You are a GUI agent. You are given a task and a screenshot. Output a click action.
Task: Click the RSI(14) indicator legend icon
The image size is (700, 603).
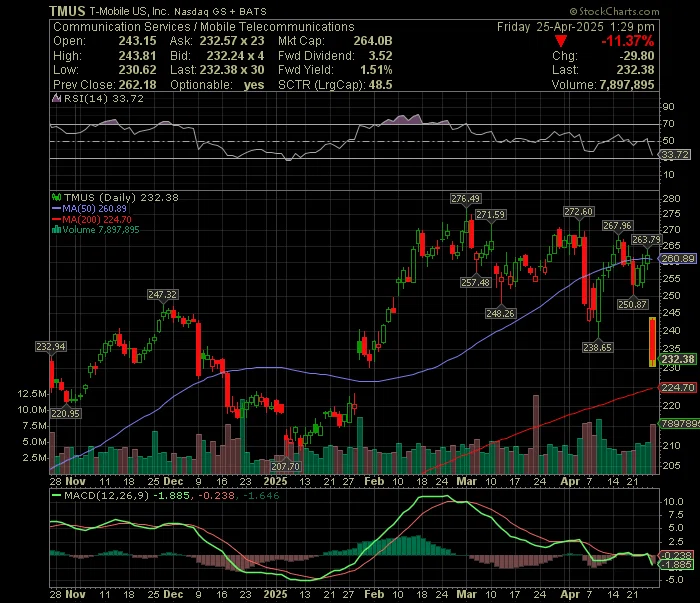tap(56, 98)
